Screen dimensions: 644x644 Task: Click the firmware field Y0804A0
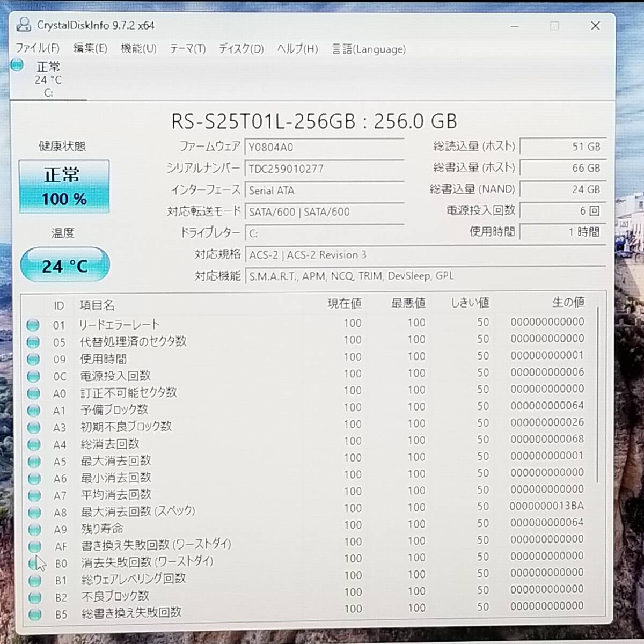pos(324,147)
